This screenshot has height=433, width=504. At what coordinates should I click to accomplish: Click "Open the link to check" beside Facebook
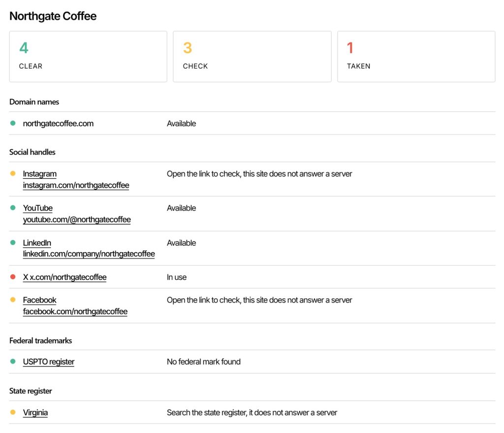click(x=259, y=300)
